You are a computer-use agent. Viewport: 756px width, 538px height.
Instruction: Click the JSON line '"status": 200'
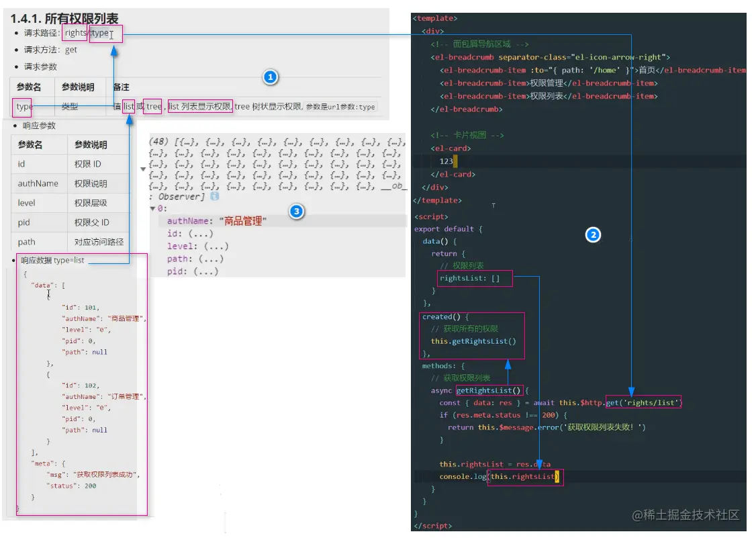tap(73, 486)
